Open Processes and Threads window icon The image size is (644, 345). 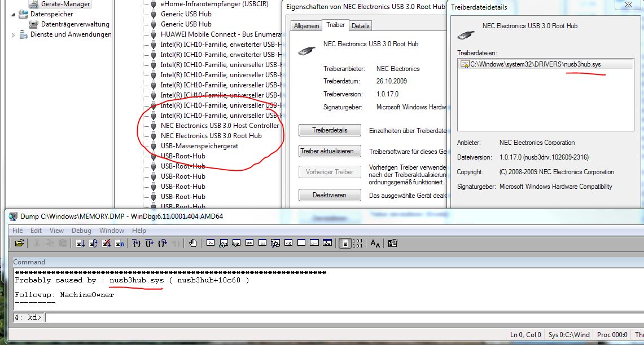[x=314, y=244]
